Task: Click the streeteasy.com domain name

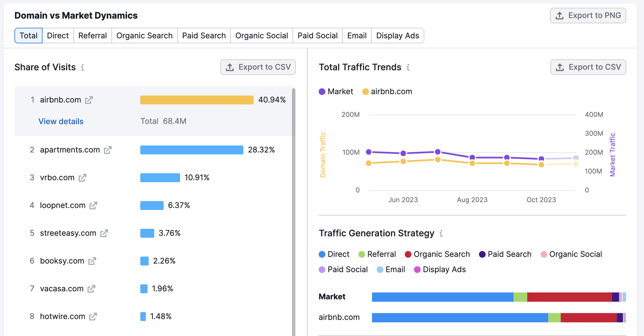Action: [68, 233]
